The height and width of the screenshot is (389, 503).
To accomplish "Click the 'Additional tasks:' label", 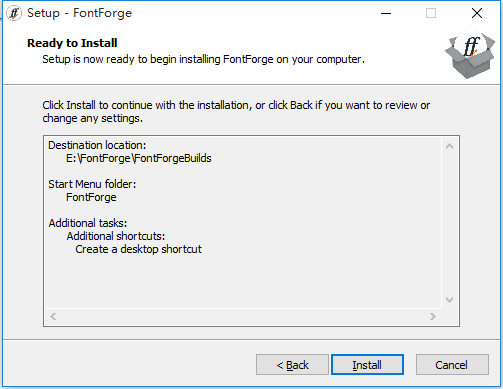I will tap(88, 223).
